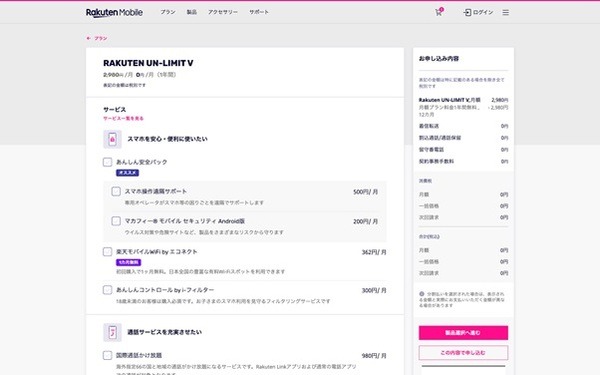Enable 楽天モバイルWiFi by エコネクト checkbox
The height and width of the screenshot is (375, 600).
pos(108,251)
